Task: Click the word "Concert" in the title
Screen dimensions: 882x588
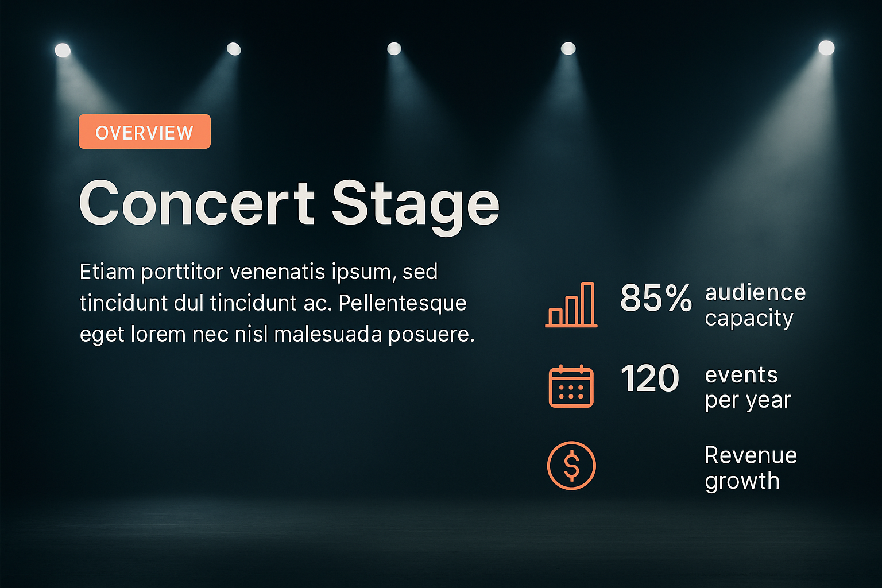Action: [x=197, y=204]
